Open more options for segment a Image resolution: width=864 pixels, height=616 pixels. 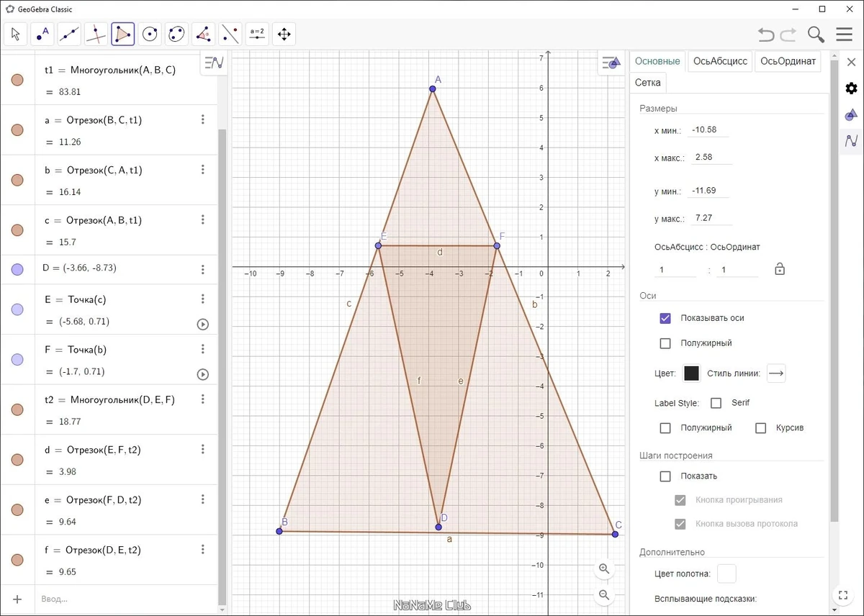click(x=203, y=119)
